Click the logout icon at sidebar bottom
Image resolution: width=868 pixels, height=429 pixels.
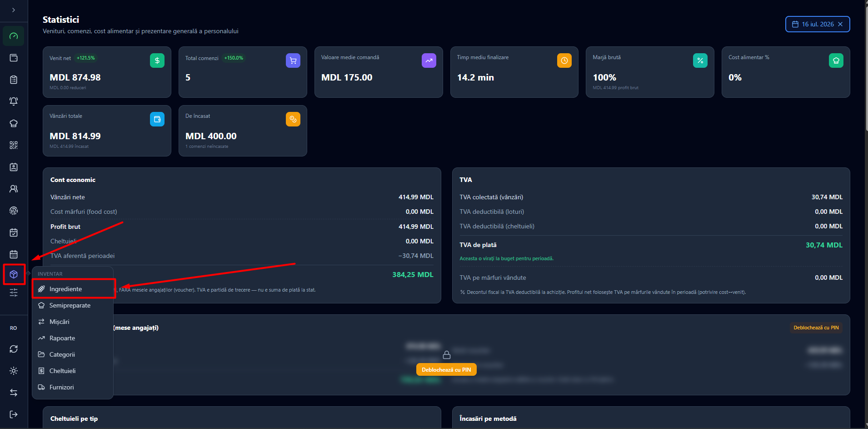[14, 414]
